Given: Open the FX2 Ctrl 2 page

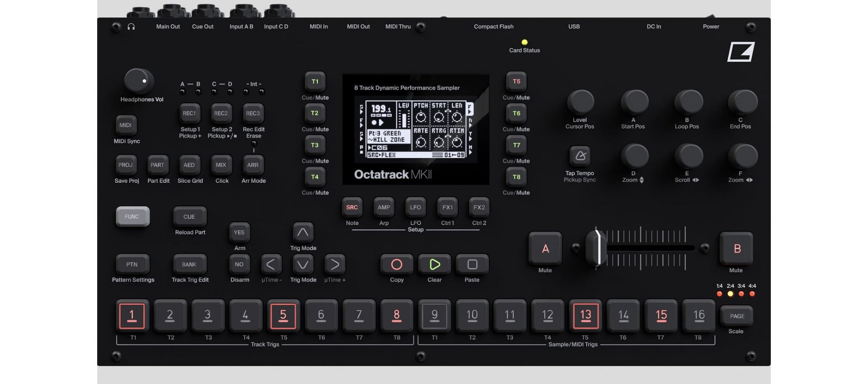Looking at the screenshot, I should (x=479, y=207).
